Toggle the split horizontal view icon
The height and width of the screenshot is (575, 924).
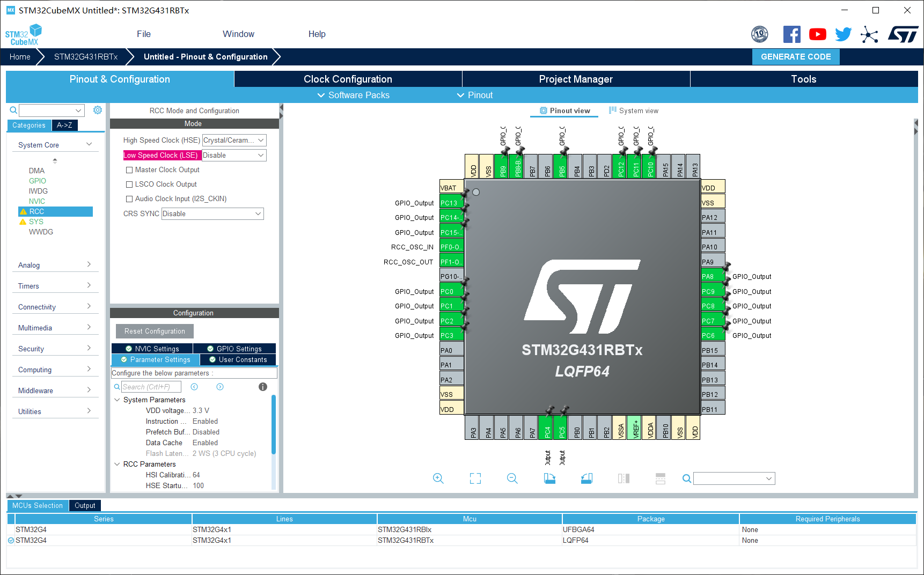click(624, 478)
